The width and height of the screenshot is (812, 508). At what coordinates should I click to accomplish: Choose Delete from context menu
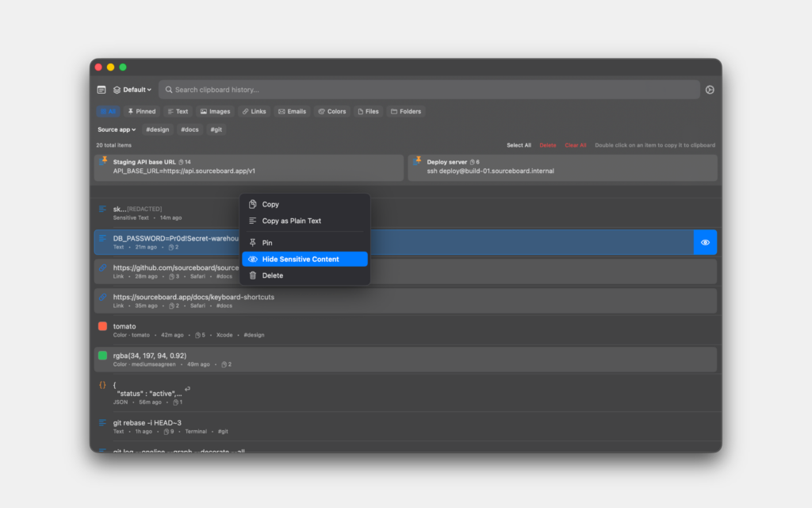coord(304,275)
